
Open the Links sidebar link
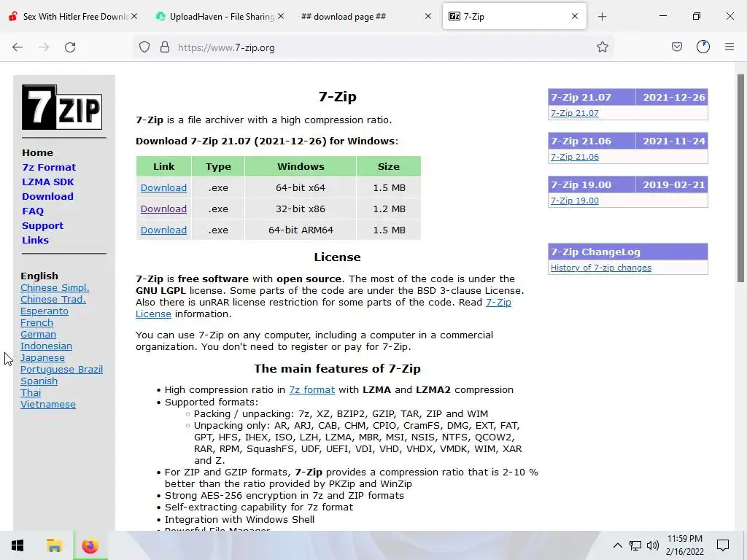tap(35, 240)
